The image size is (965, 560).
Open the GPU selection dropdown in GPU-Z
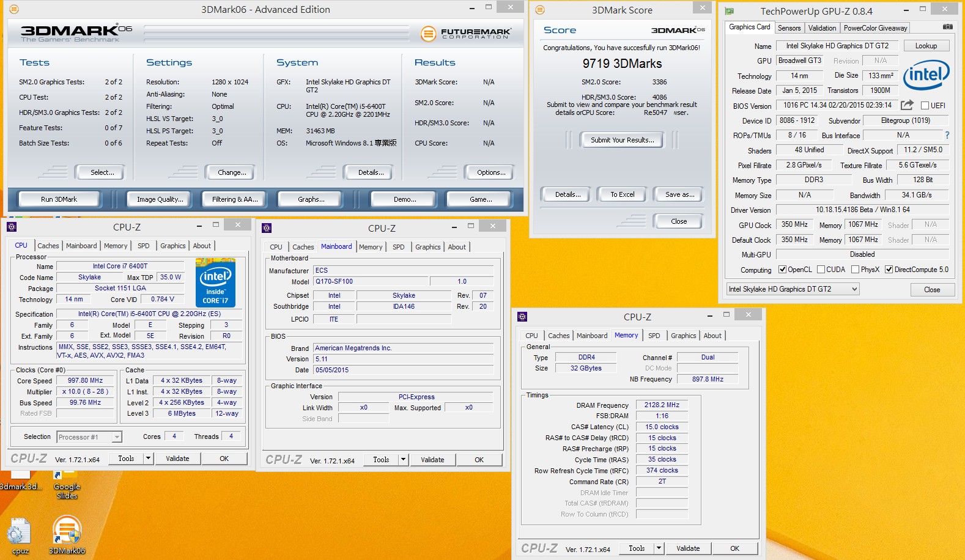[793, 289]
